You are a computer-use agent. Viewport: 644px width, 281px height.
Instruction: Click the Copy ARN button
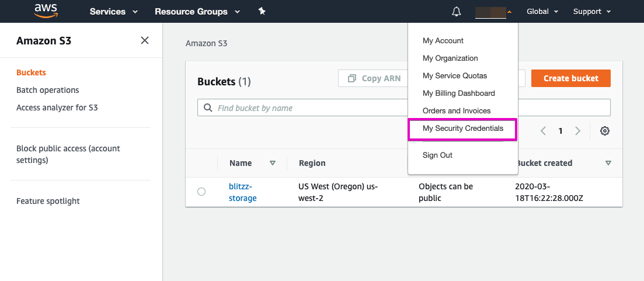coord(374,78)
